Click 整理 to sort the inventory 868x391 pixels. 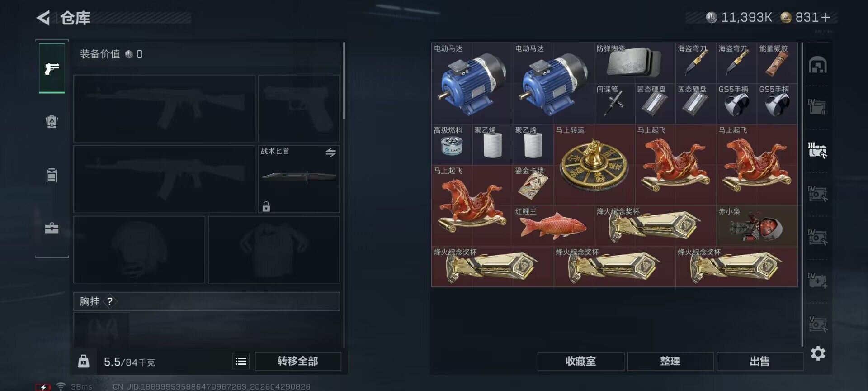(x=670, y=361)
